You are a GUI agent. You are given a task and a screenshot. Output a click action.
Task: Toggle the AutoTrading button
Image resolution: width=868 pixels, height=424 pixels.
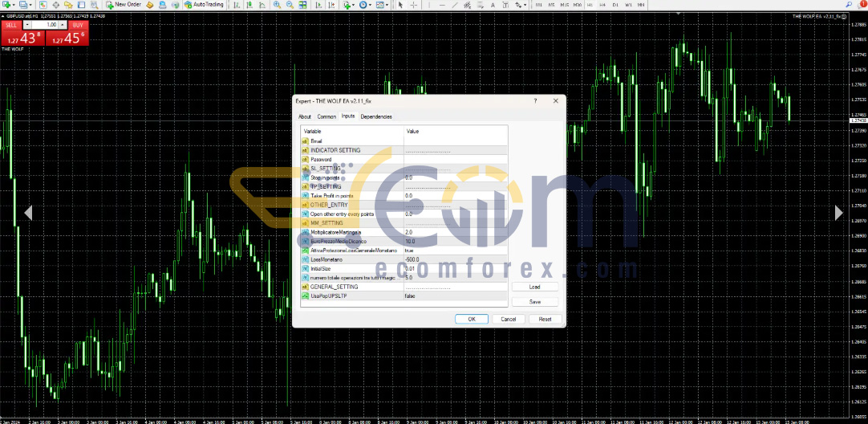click(204, 5)
